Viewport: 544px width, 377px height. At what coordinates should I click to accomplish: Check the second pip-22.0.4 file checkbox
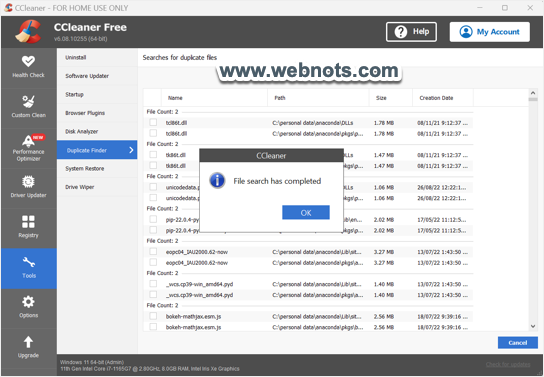153,230
